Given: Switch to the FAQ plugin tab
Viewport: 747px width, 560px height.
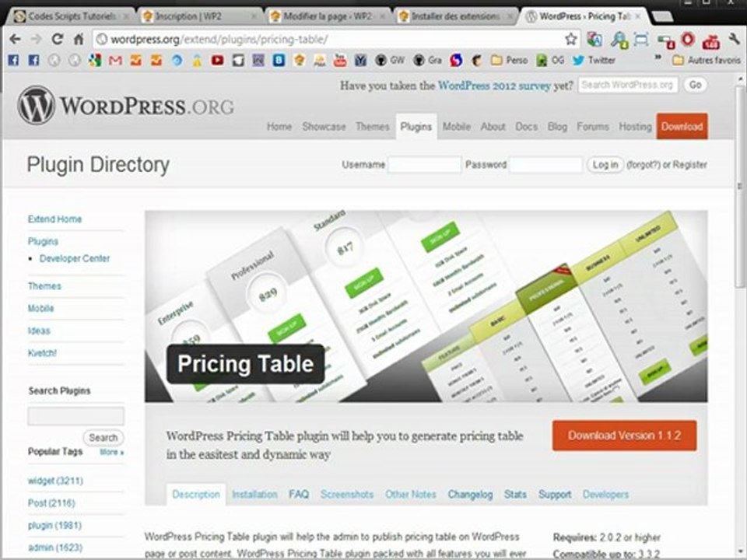Looking at the screenshot, I should coord(299,495).
